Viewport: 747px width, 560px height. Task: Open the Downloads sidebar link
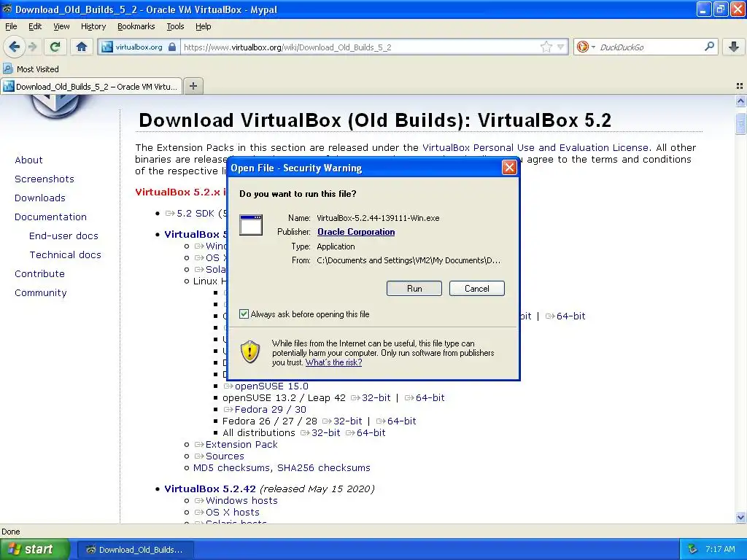(40, 198)
